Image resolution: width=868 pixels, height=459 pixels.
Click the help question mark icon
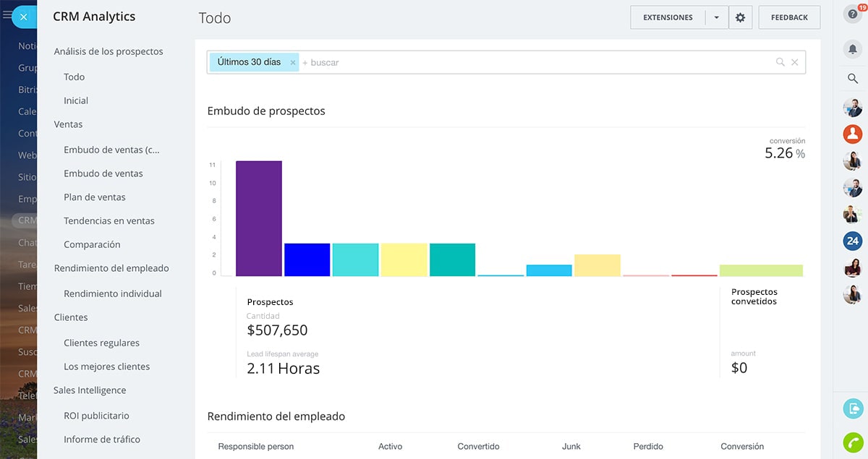click(852, 14)
